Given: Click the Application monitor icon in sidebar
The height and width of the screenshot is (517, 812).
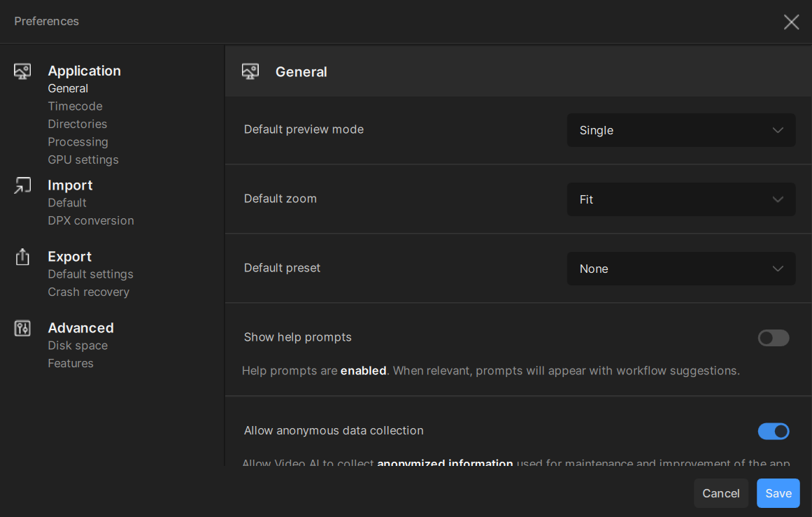Looking at the screenshot, I should pos(22,71).
